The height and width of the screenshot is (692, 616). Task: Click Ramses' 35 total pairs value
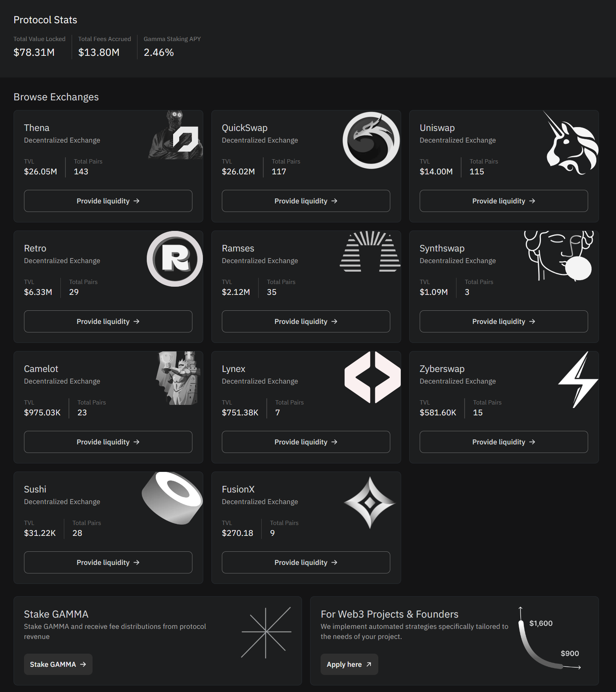pos(272,292)
